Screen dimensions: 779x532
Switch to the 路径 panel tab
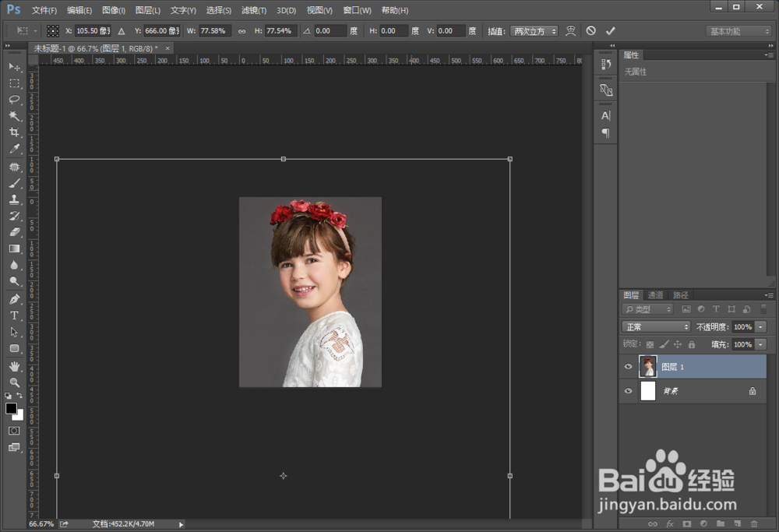click(x=681, y=295)
